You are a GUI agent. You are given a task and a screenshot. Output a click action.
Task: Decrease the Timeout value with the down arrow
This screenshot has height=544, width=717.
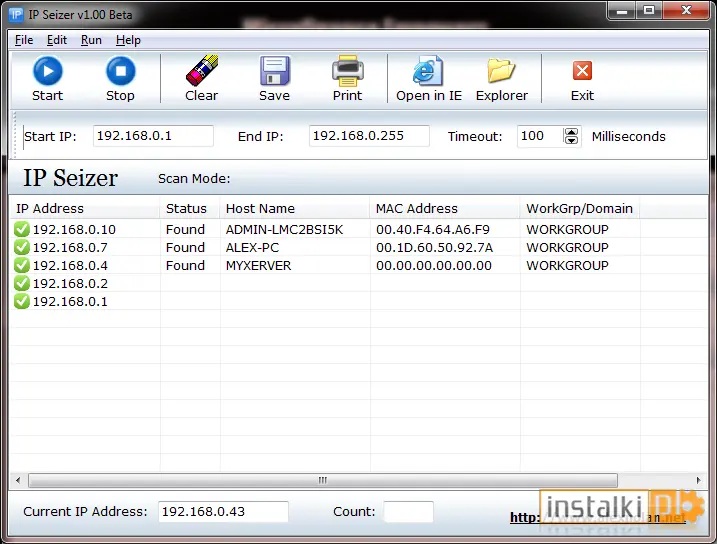pos(571,140)
